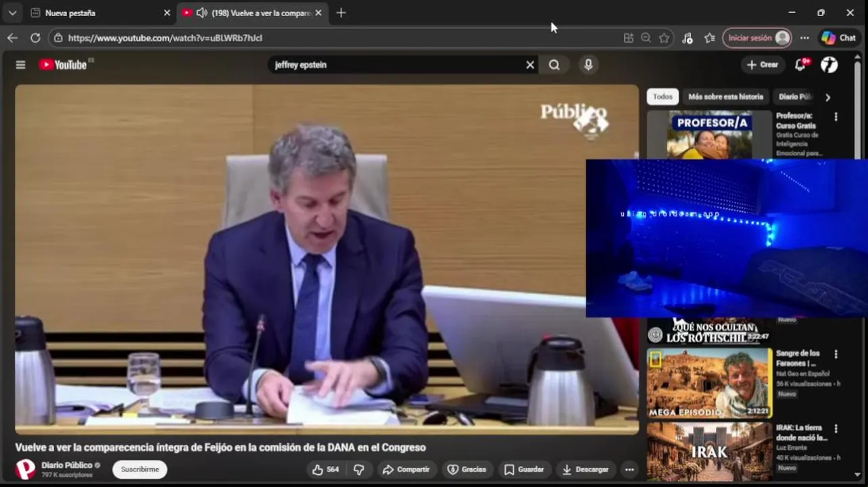Go to YouTube home via logo

pyautogui.click(x=64, y=65)
